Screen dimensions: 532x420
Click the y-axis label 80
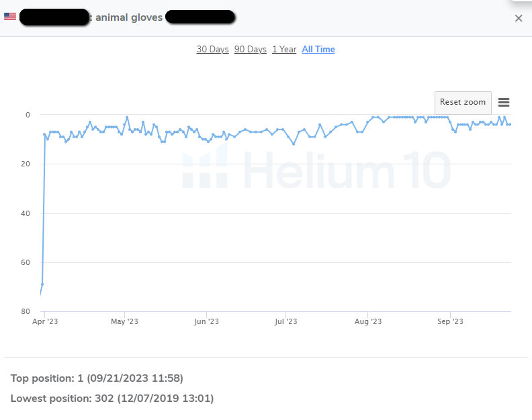[x=26, y=312]
